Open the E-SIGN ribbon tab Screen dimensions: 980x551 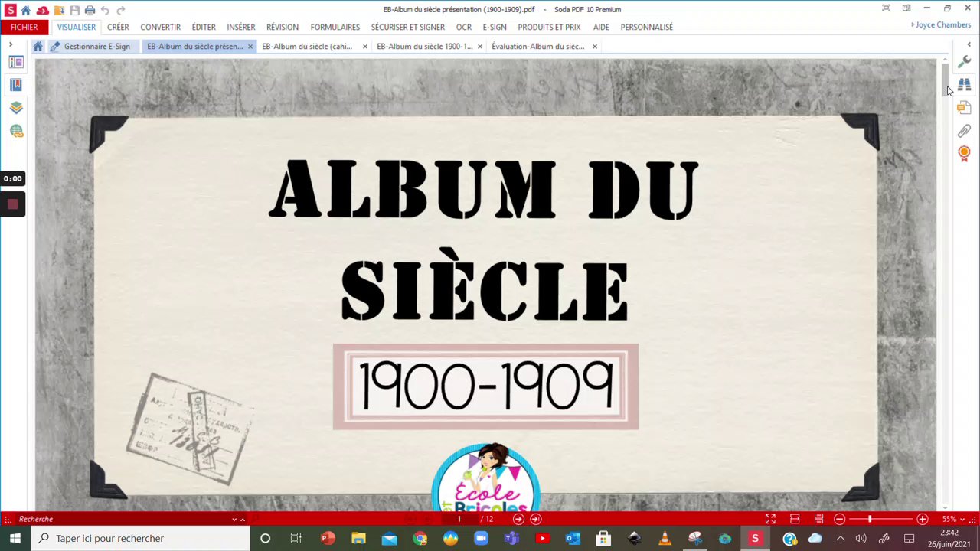coord(495,27)
